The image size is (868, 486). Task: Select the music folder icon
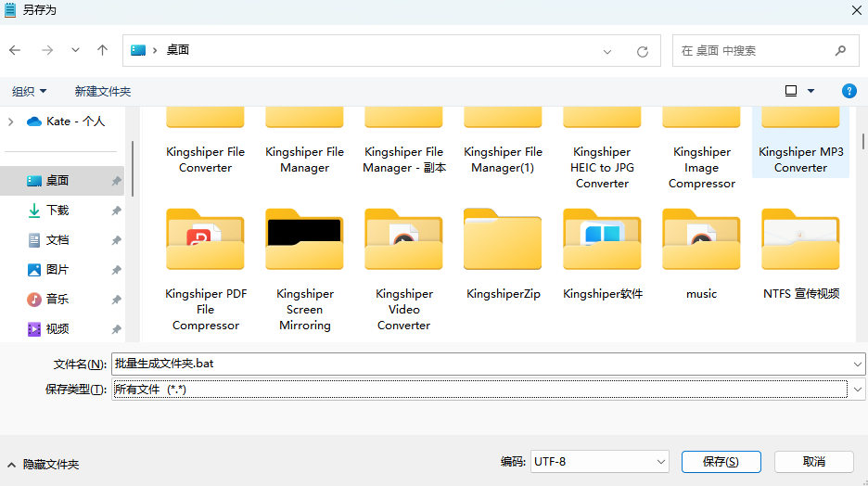[701, 239]
